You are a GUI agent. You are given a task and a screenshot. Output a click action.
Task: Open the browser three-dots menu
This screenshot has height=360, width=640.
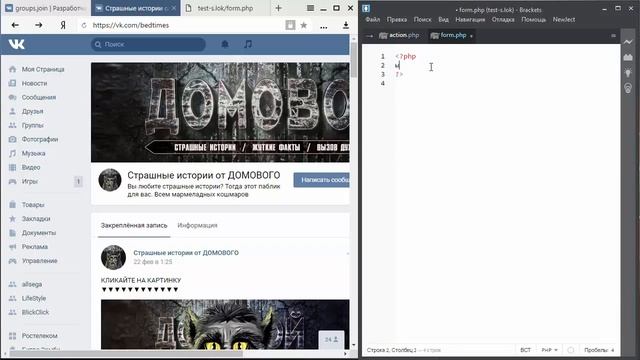pyautogui.click(x=324, y=27)
